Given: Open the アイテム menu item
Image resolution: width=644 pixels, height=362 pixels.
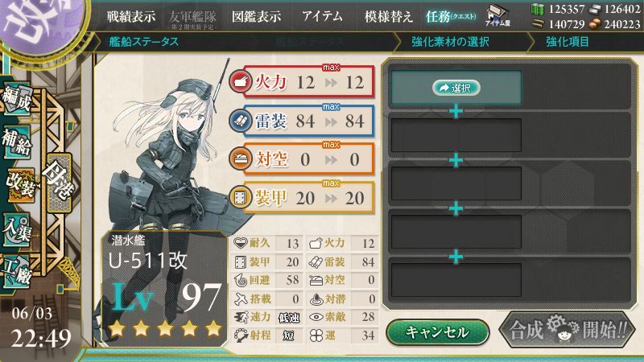Looking at the screenshot, I should 323,17.
